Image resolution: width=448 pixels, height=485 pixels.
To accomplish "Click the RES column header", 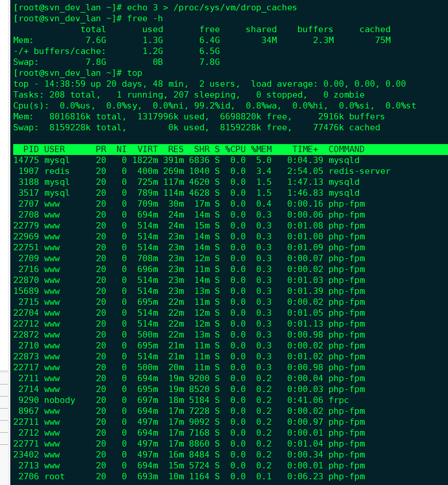I will click(176, 149).
